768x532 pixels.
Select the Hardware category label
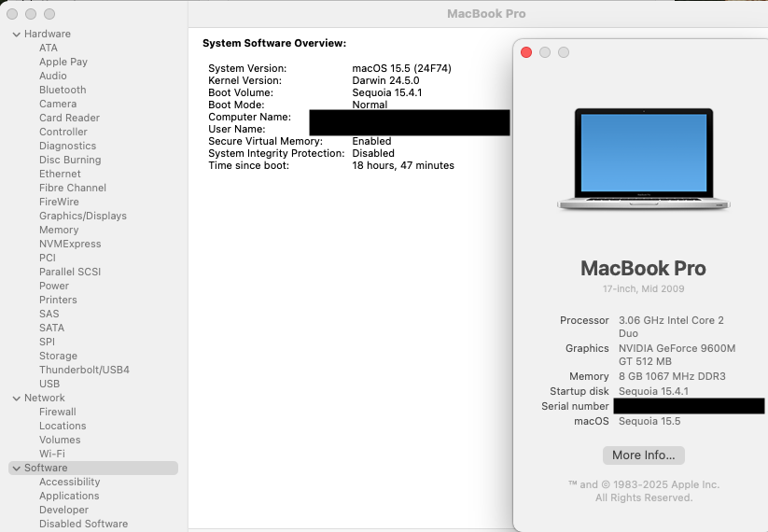click(x=48, y=34)
